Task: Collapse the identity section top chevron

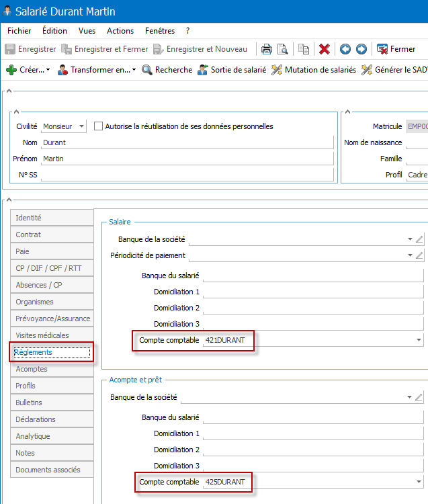Action: point(9,91)
